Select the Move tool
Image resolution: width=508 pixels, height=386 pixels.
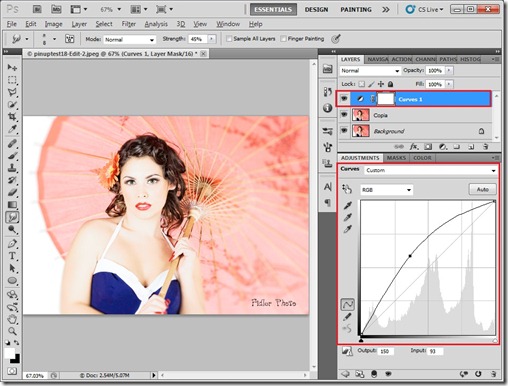tap(12, 67)
